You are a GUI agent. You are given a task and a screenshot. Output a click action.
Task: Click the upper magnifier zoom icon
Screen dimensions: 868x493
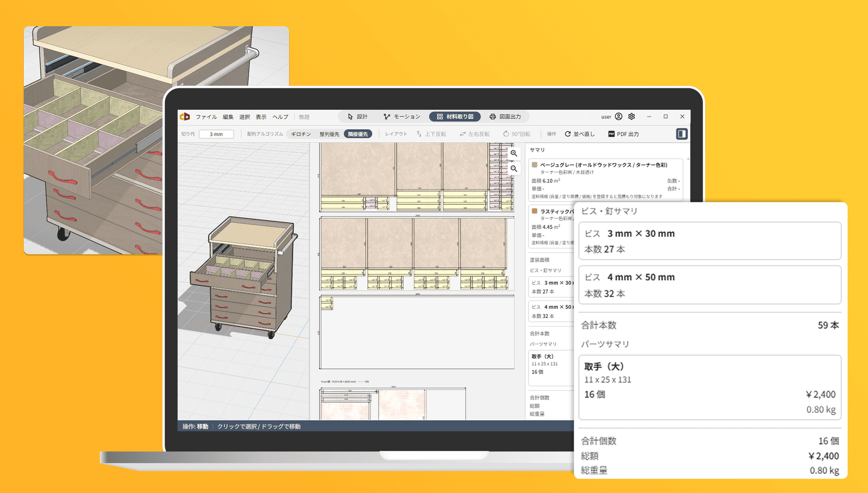click(514, 153)
